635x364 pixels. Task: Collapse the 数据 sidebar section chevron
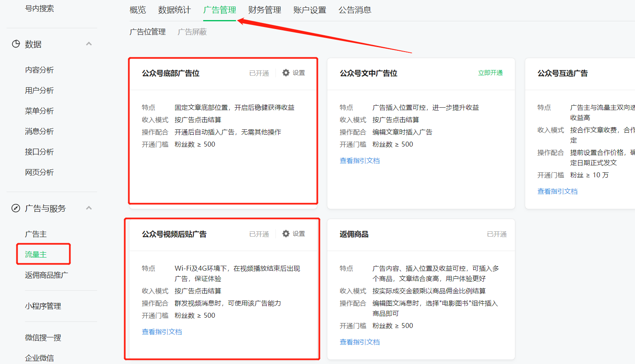point(89,44)
